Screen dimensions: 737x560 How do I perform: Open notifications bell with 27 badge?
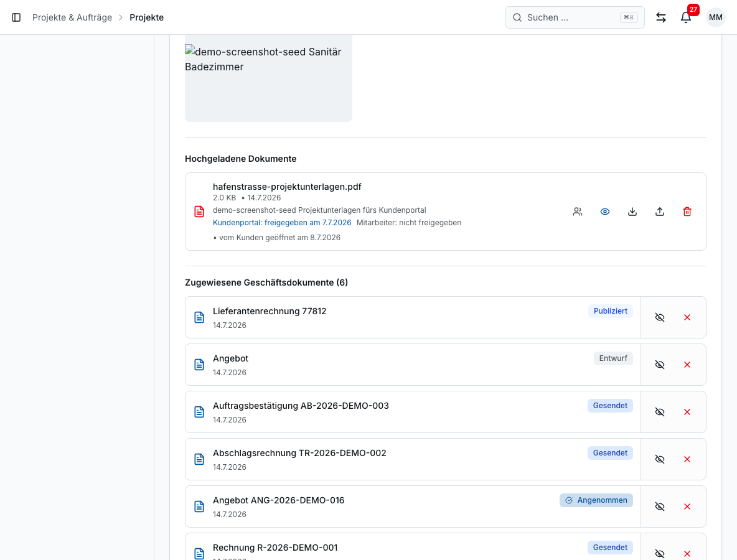(x=686, y=17)
